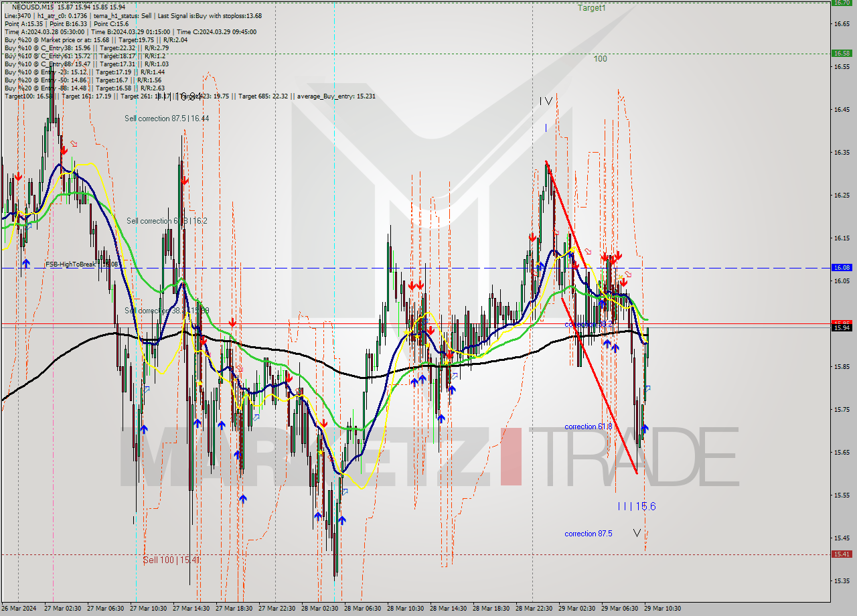
Task: Click the '100' level label
Action: [x=600, y=59]
